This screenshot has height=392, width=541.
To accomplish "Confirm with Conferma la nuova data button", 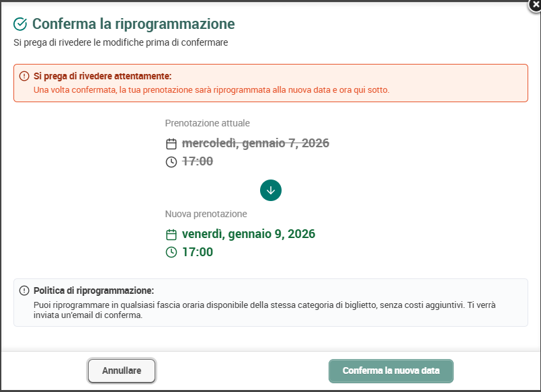I will point(391,371).
